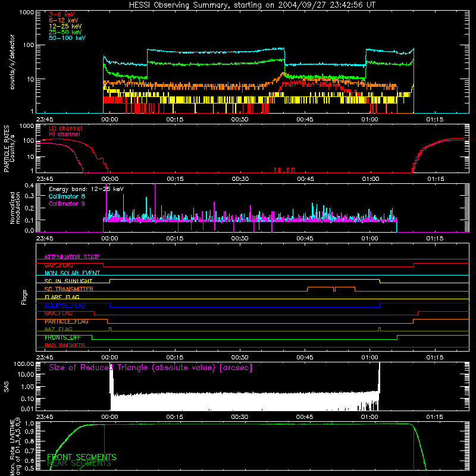Select the 6-12 keV legend label
Viewport: 476px width, 476px height.
[64, 20]
